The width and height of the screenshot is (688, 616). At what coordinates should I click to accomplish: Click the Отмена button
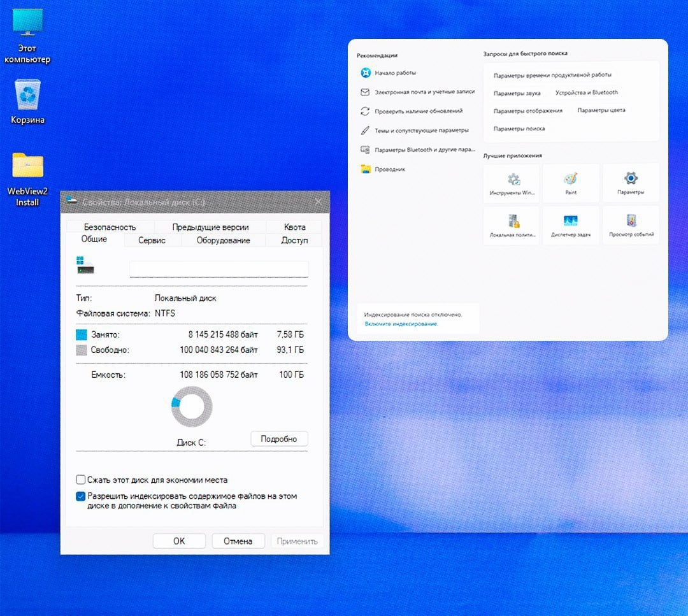[238, 541]
